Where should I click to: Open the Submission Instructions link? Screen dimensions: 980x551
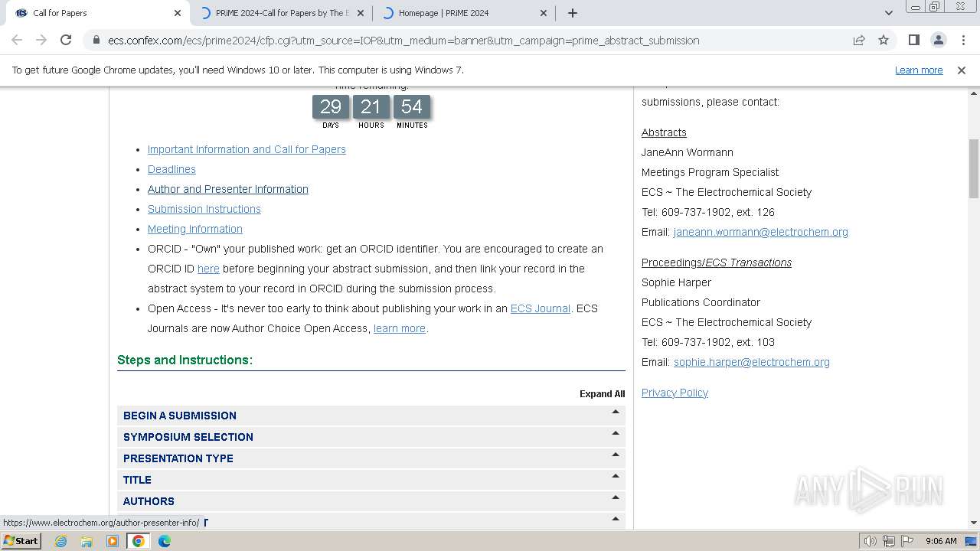[x=204, y=209]
